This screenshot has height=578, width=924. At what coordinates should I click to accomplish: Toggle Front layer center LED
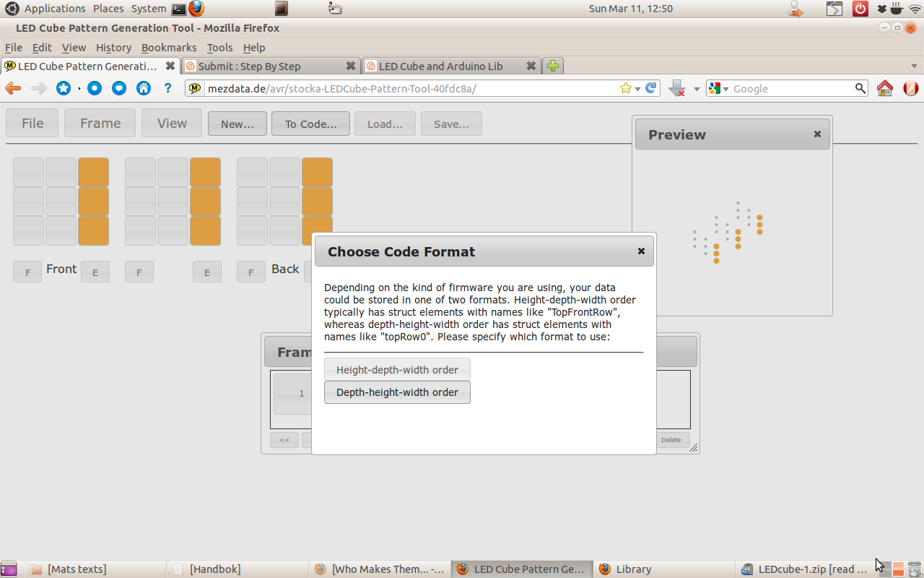(x=61, y=202)
